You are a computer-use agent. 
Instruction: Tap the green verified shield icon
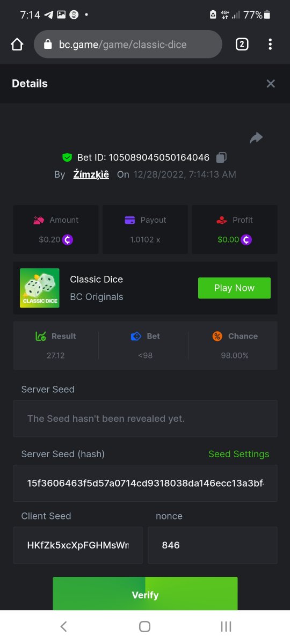67,157
